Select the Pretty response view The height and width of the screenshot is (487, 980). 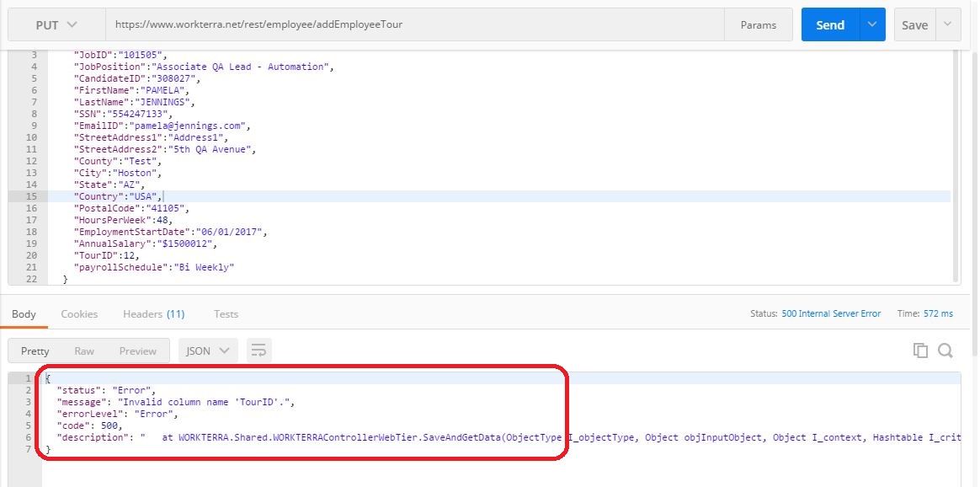pyautogui.click(x=35, y=351)
